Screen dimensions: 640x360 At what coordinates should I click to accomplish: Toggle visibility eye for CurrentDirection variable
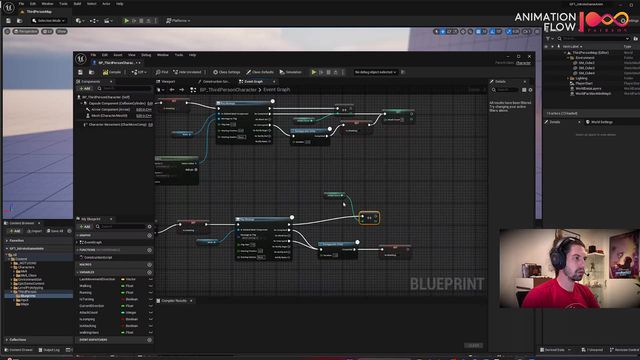(x=150, y=306)
